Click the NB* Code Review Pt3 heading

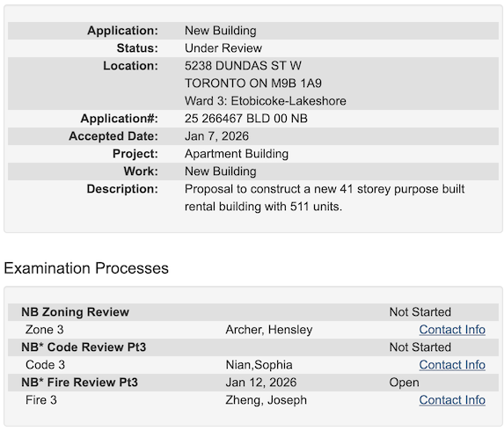pos(84,347)
